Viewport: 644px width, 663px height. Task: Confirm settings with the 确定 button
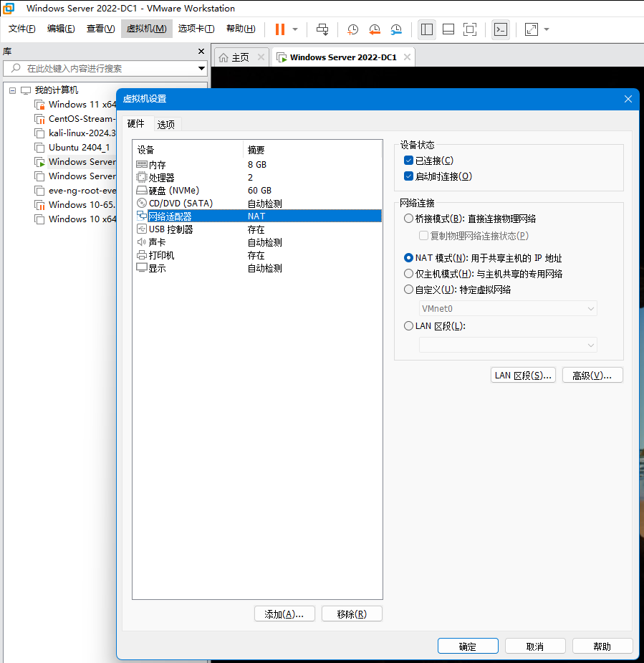click(468, 646)
